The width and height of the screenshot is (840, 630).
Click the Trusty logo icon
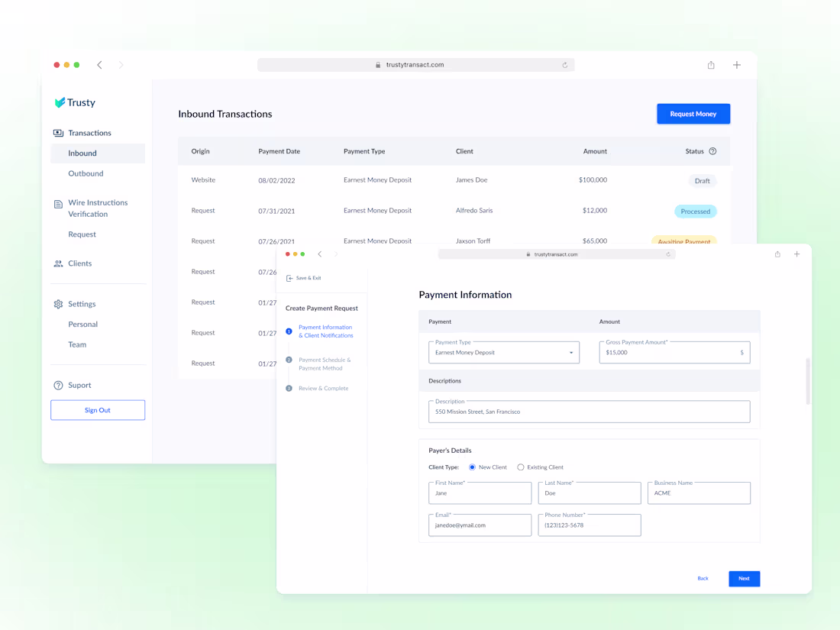[61, 102]
